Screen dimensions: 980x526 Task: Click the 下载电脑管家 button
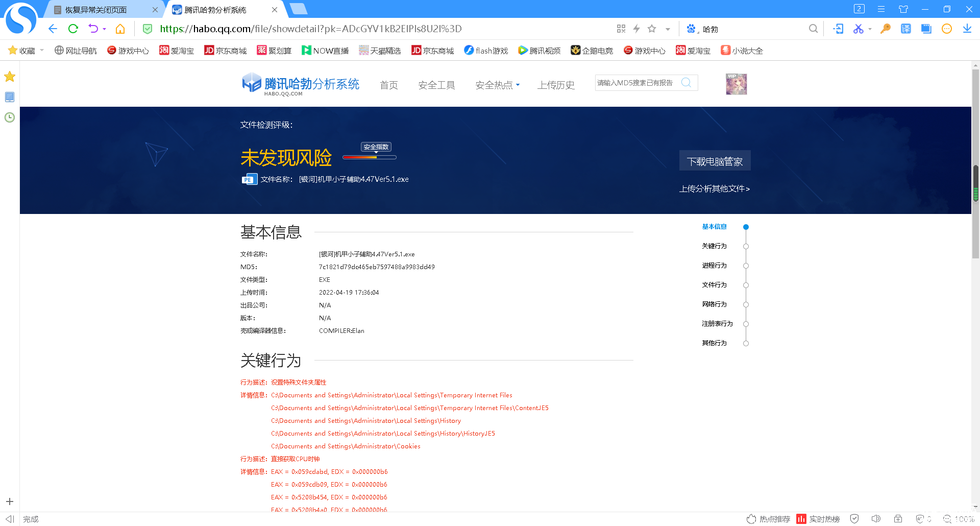pyautogui.click(x=715, y=161)
